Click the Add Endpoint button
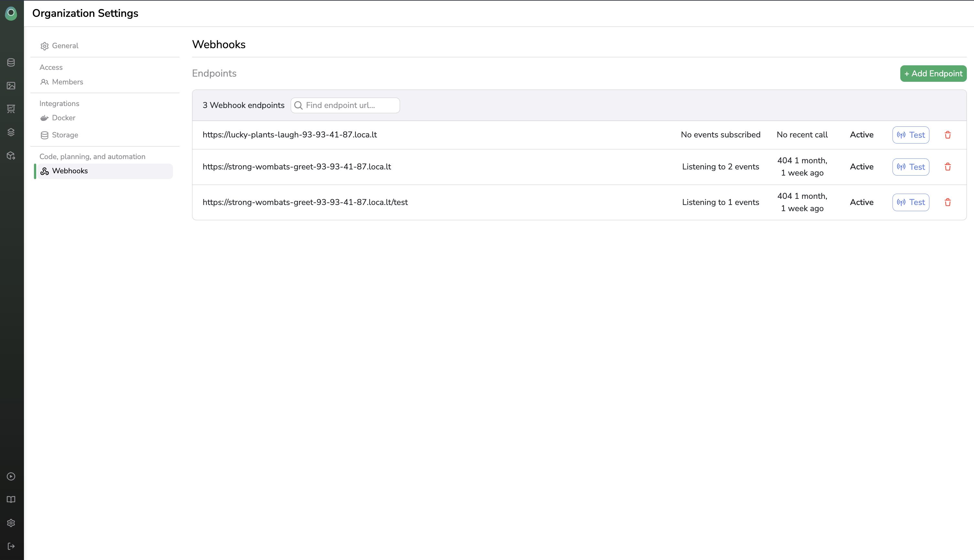The width and height of the screenshot is (974, 560). pos(933,73)
